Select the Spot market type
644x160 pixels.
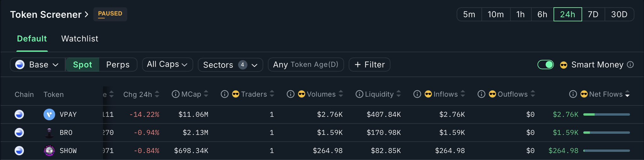coord(82,65)
